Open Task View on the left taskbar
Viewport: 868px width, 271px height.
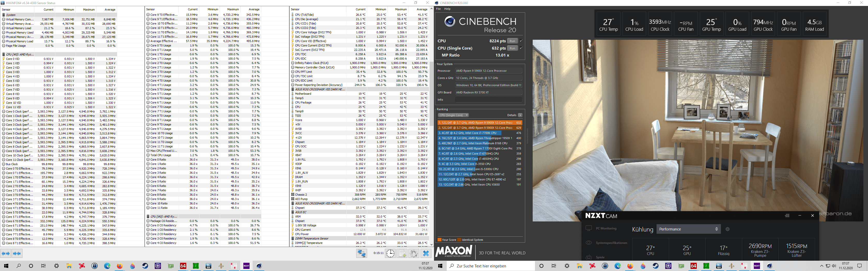(43, 266)
